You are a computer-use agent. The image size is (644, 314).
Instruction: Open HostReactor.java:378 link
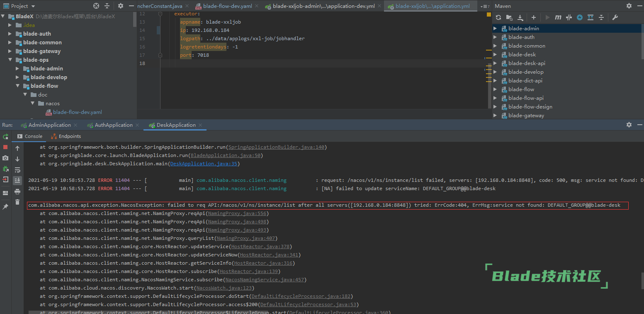tap(260, 246)
